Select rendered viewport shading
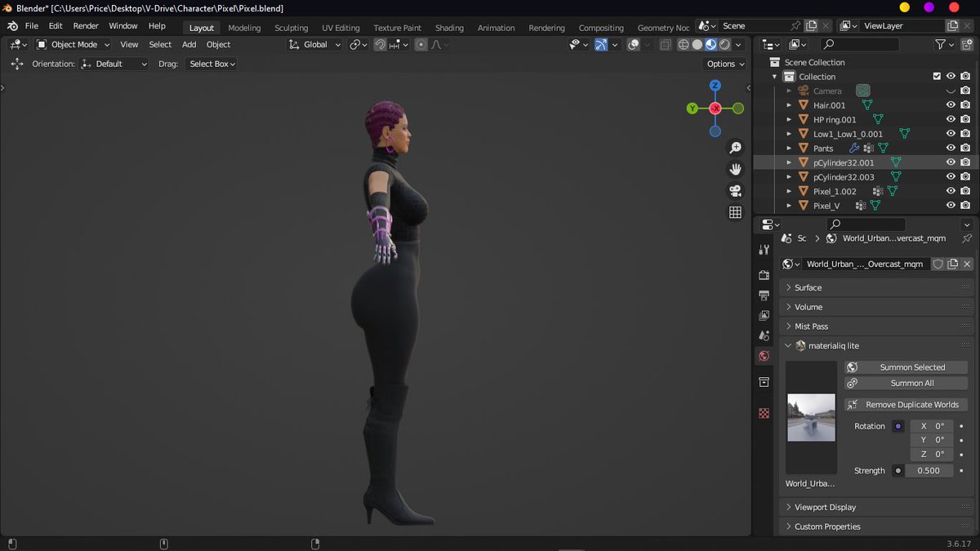This screenshot has width=980, height=551. click(x=724, y=45)
